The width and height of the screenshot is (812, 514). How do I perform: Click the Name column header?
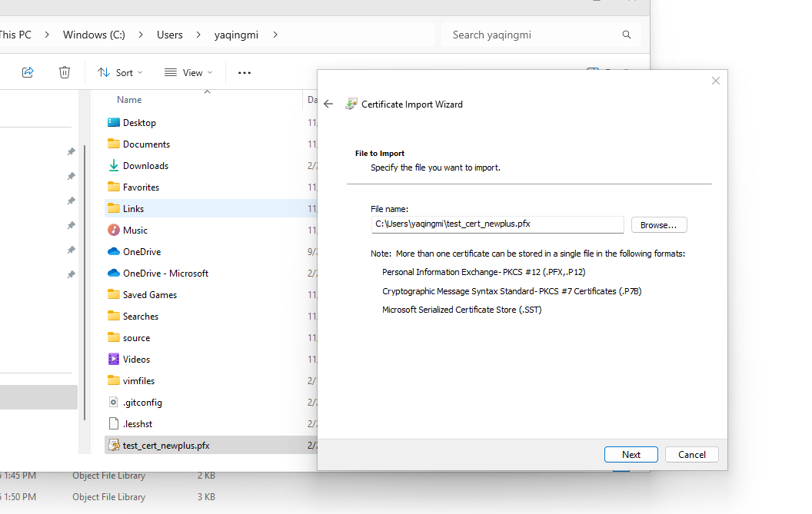tap(129, 100)
